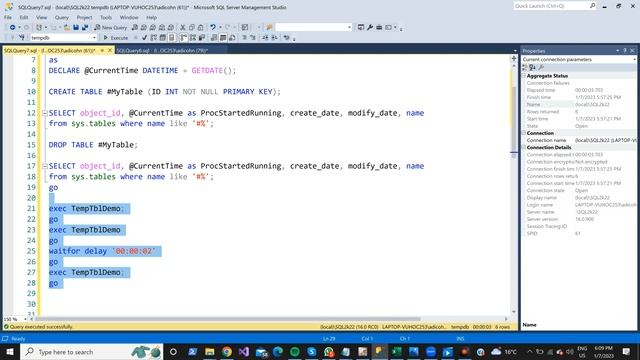This screenshot has height=360, width=640.
Task: Click the Solution Explorer monitor icon in the toolbar
Action: [361, 27]
